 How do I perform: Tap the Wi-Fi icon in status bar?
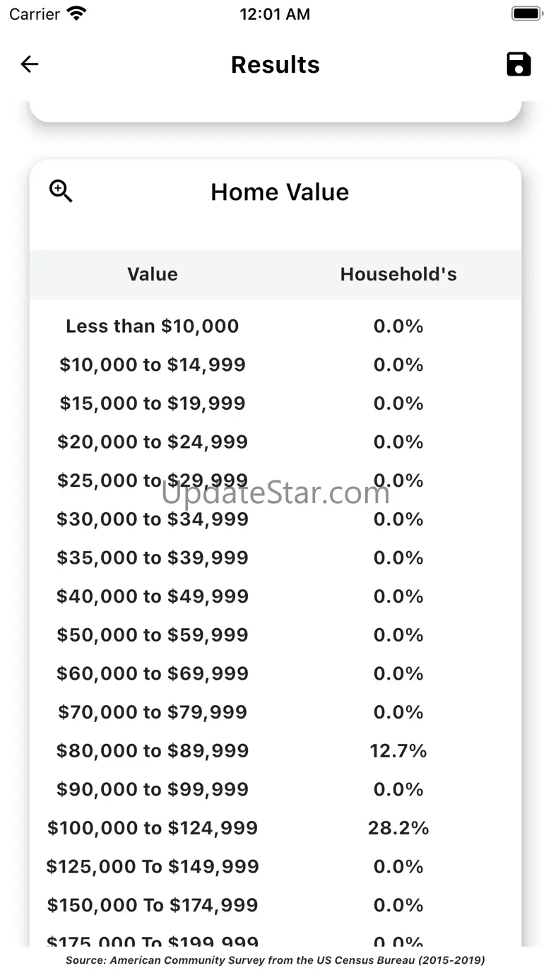click(76, 13)
